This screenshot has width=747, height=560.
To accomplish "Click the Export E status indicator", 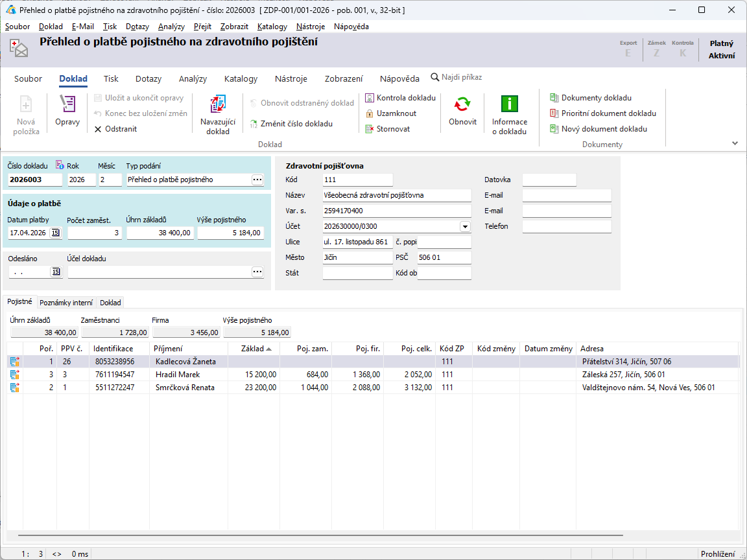I will [628, 49].
